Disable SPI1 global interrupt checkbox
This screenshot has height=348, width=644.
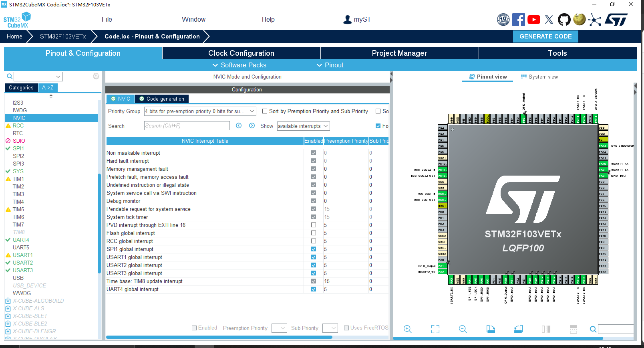(x=314, y=249)
